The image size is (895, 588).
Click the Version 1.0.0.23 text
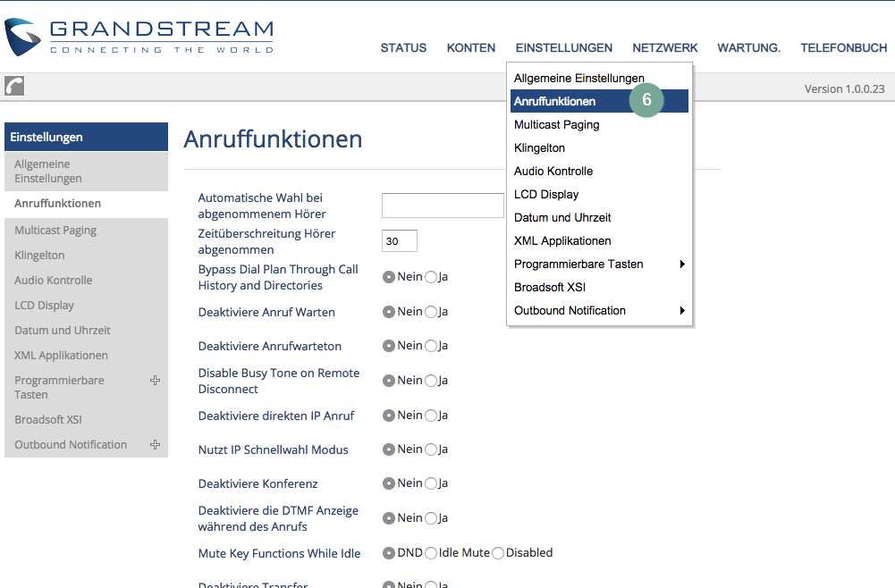click(x=844, y=89)
